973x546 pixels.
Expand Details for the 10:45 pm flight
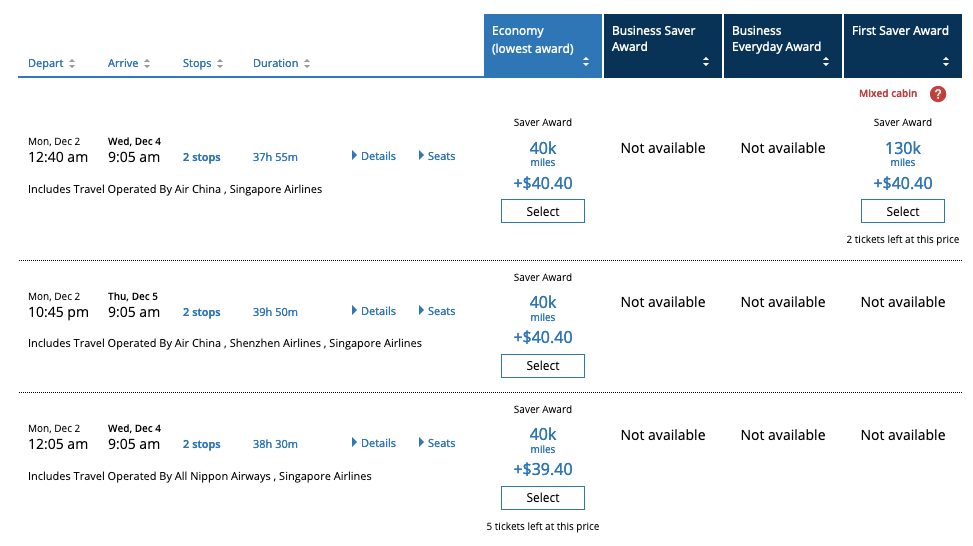[373, 311]
